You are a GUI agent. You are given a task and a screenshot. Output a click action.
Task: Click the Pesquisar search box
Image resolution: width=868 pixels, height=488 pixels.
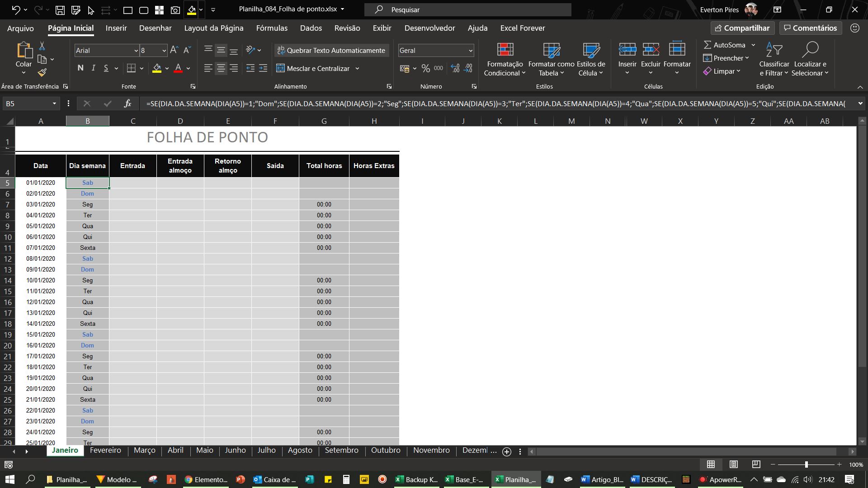[468, 9]
